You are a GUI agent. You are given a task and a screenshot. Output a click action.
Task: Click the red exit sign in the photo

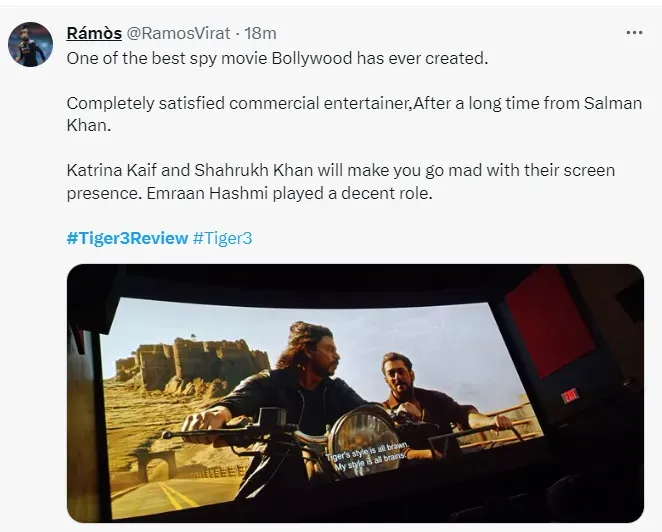570,396
